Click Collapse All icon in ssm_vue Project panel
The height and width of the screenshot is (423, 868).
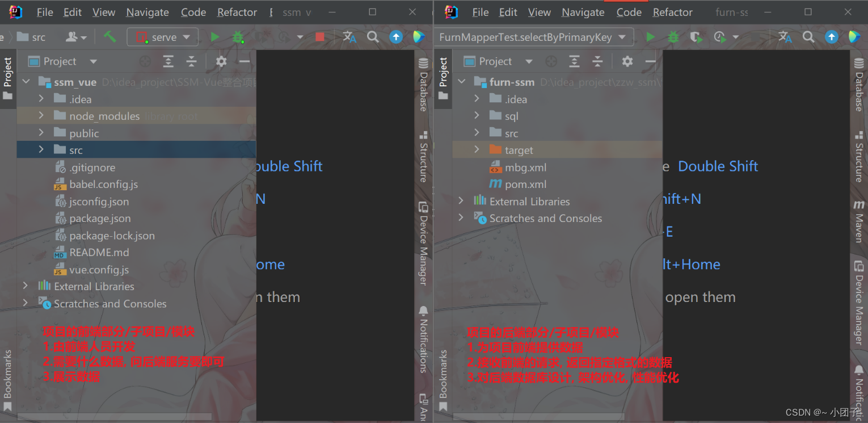click(191, 61)
